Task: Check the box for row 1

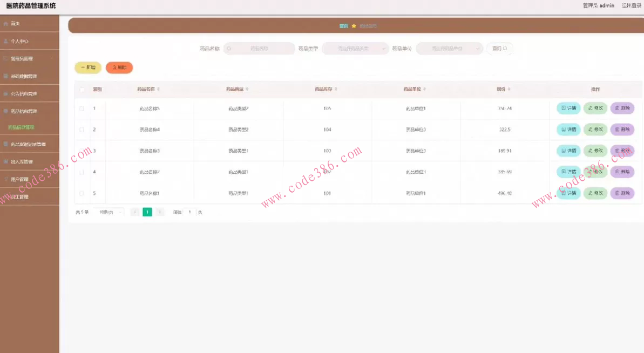Action: pyautogui.click(x=82, y=109)
